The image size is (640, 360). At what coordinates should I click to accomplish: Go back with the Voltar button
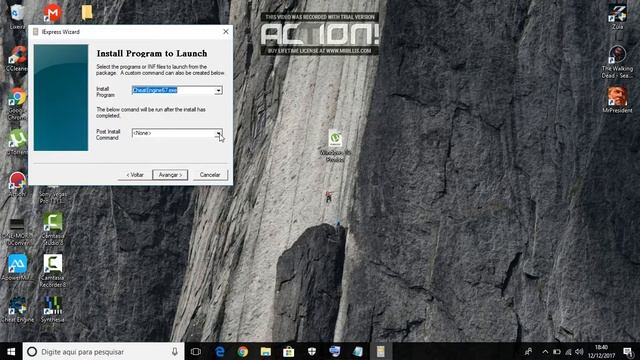[135, 175]
